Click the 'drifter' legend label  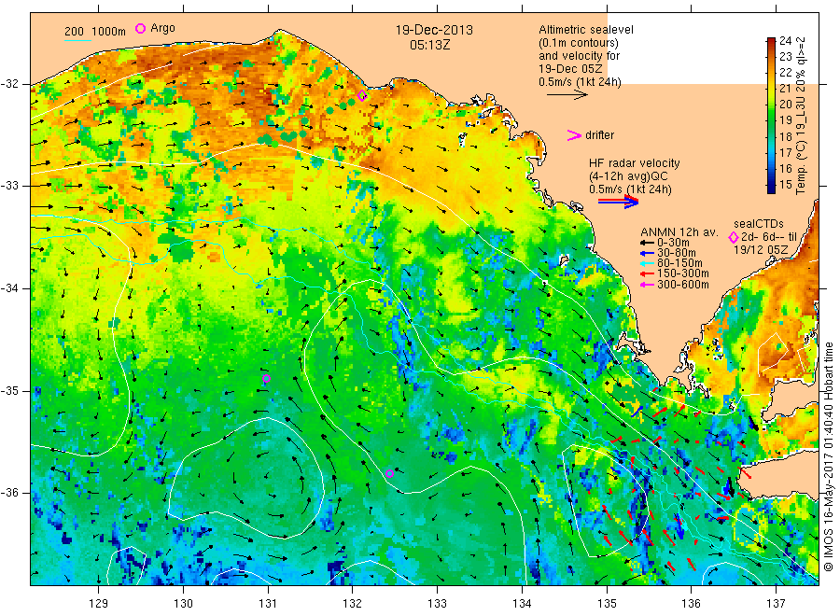599,135
